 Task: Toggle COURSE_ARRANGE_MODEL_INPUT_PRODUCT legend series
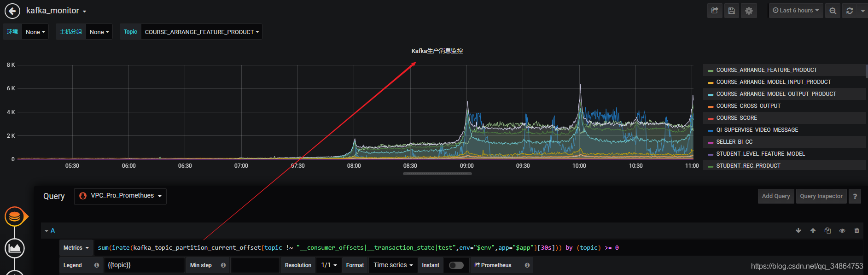[x=773, y=82]
